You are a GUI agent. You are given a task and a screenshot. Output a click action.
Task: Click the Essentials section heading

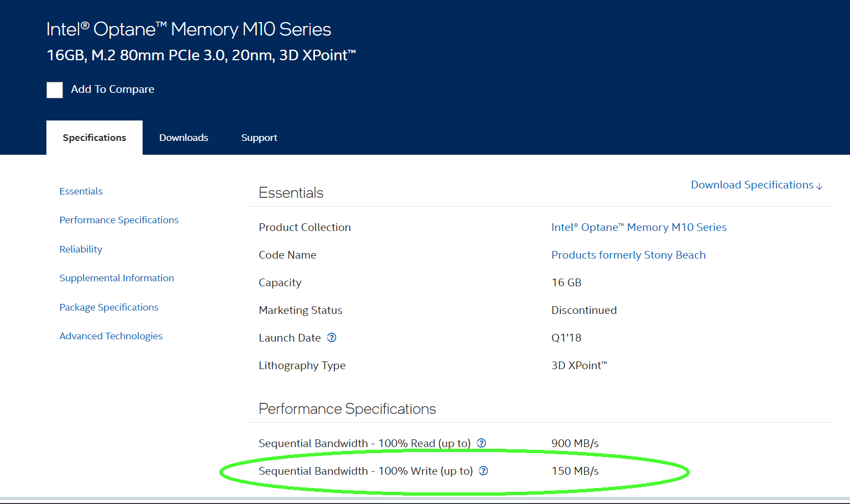291,193
